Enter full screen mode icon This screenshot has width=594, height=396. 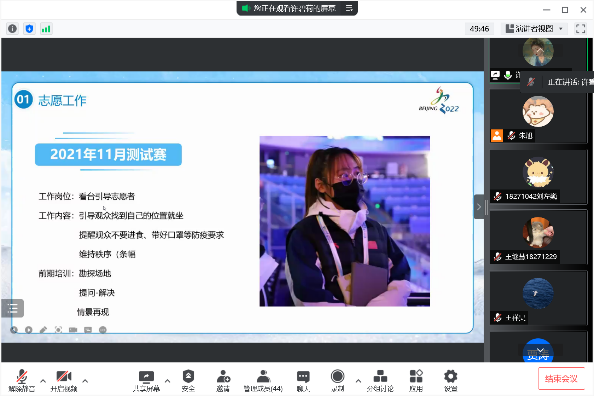click(x=580, y=28)
